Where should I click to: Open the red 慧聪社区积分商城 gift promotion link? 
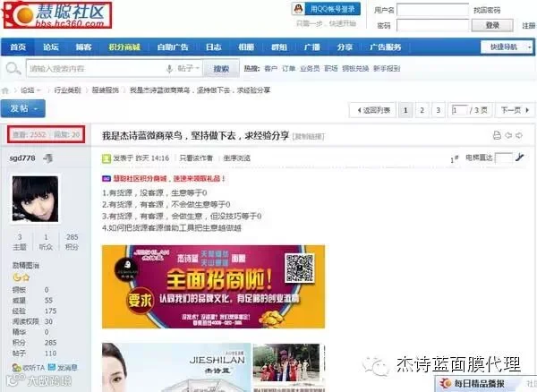click(169, 178)
